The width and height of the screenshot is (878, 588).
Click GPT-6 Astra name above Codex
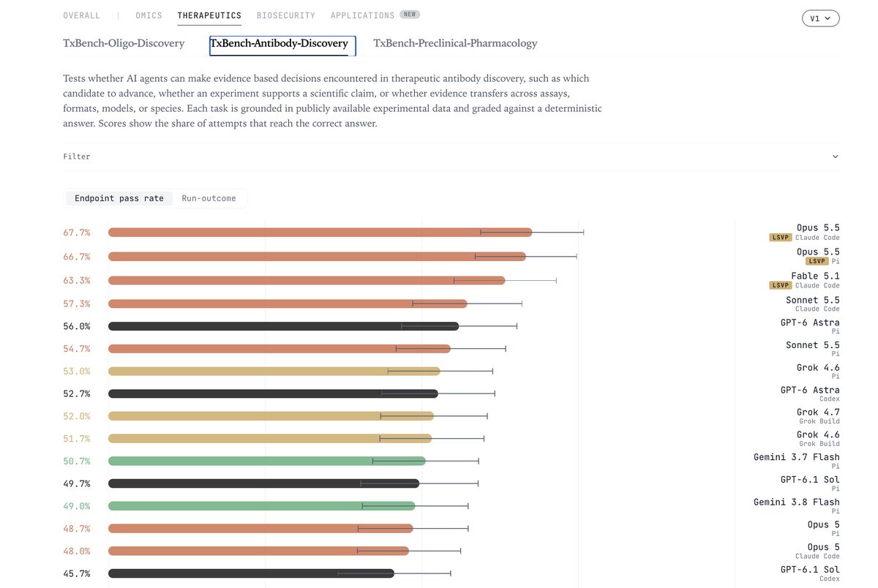pyautogui.click(x=810, y=390)
